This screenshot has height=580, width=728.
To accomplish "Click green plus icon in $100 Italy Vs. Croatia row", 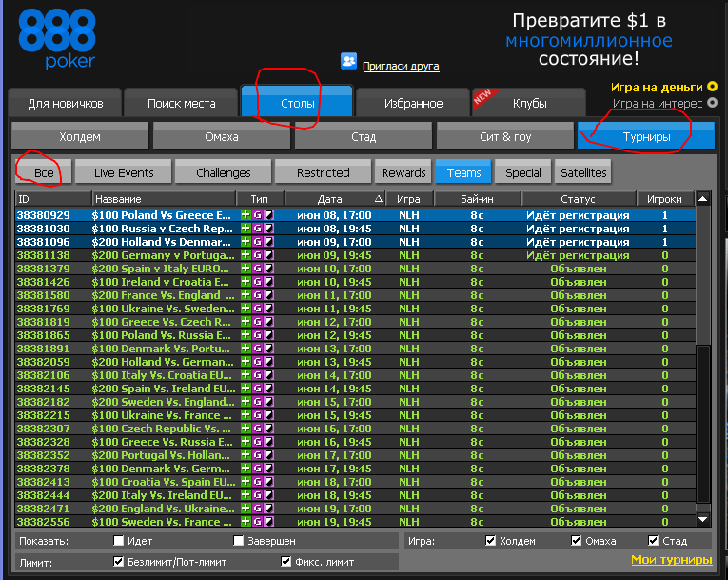I will coord(246,375).
